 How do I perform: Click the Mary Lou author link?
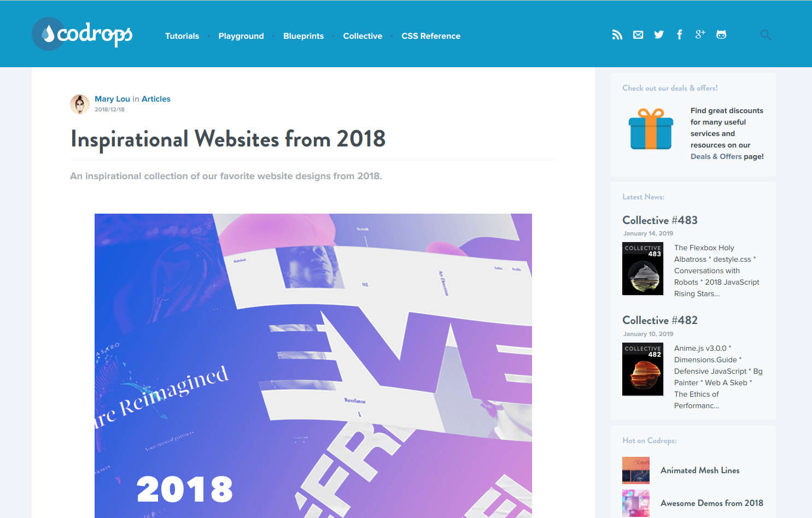pos(112,99)
